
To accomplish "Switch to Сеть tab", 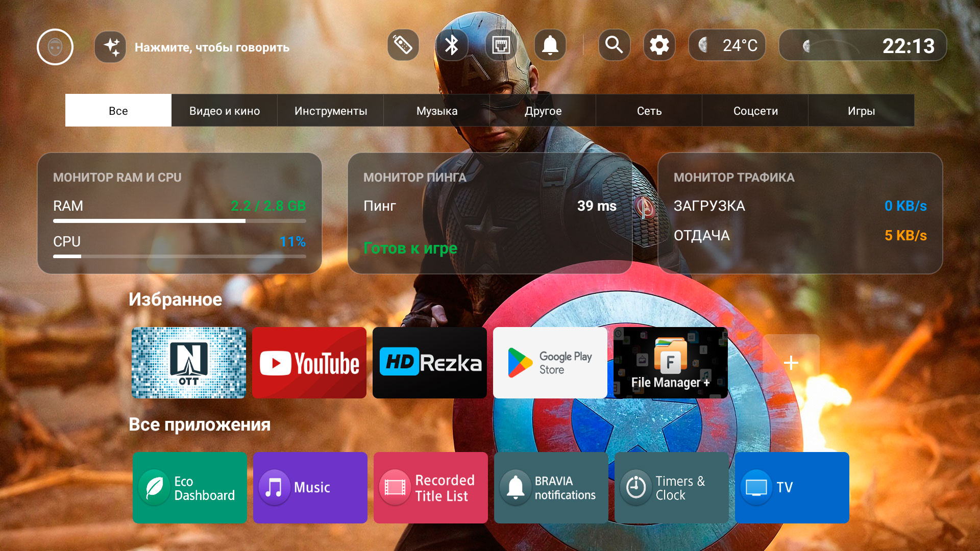I will 649,110.
